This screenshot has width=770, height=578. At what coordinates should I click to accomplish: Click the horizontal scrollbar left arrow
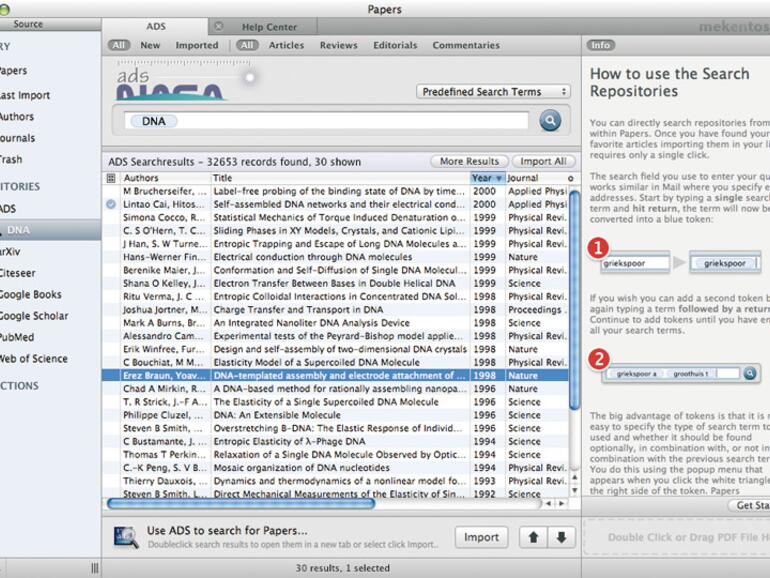click(x=549, y=503)
